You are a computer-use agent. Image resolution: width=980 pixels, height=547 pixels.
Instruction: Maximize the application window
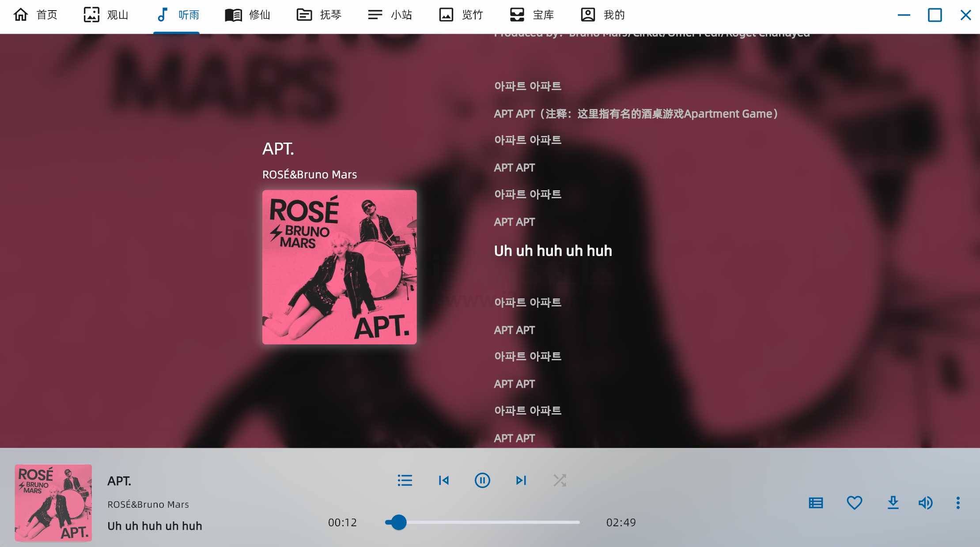pos(935,15)
